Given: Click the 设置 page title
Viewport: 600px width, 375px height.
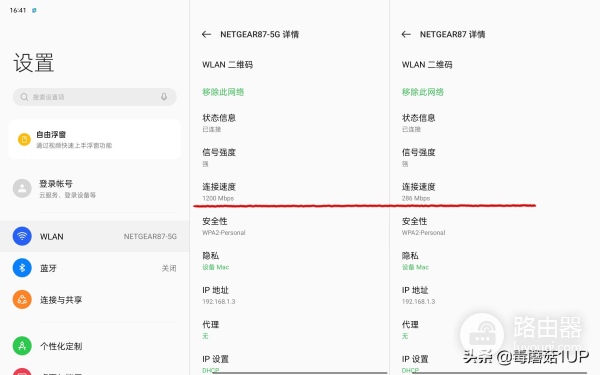Looking at the screenshot, I should pyautogui.click(x=34, y=63).
